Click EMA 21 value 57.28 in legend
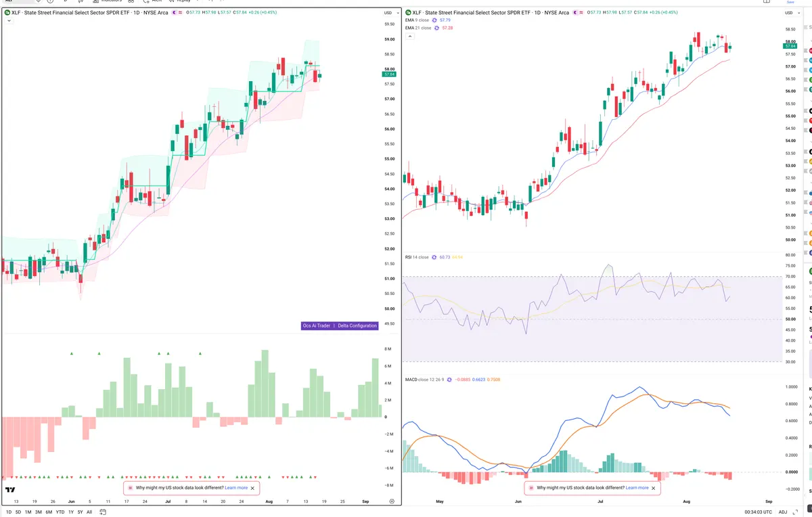 [447, 28]
